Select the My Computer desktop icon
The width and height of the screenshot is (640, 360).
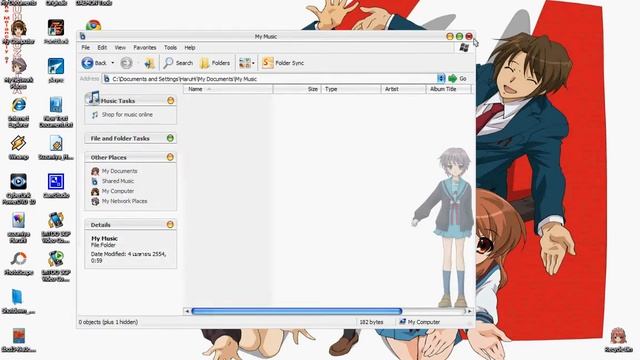(x=18, y=32)
